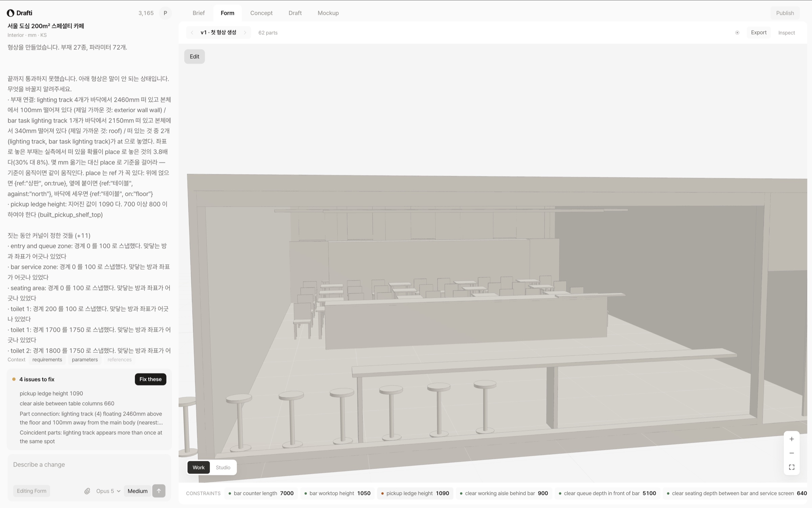Image resolution: width=812 pixels, height=508 pixels.
Task: Open the Brief tab
Action: coord(199,13)
